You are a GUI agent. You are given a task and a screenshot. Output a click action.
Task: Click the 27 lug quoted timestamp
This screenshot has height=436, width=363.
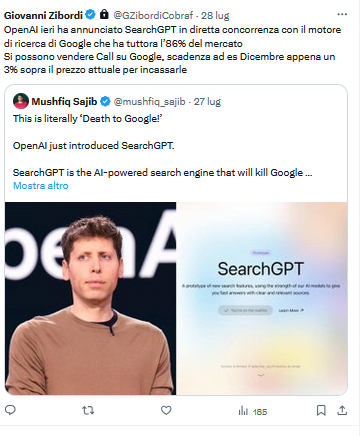[x=207, y=102]
